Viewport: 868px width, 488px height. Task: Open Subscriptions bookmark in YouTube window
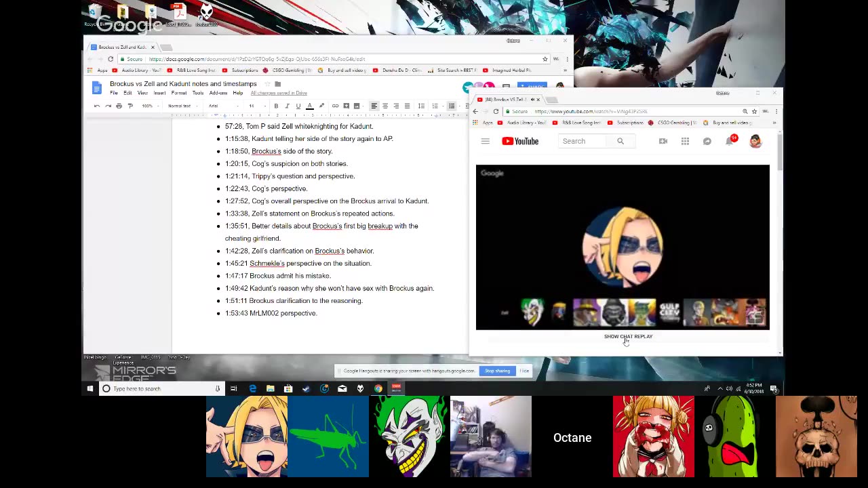pos(626,123)
